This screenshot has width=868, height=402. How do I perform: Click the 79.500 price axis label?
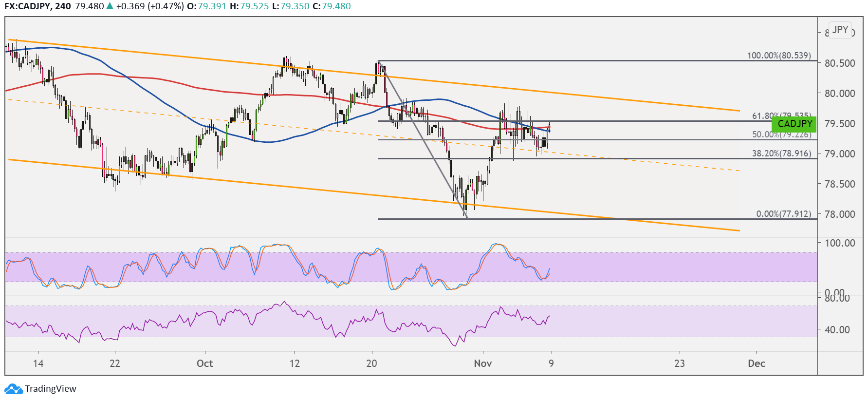[x=840, y=124]
